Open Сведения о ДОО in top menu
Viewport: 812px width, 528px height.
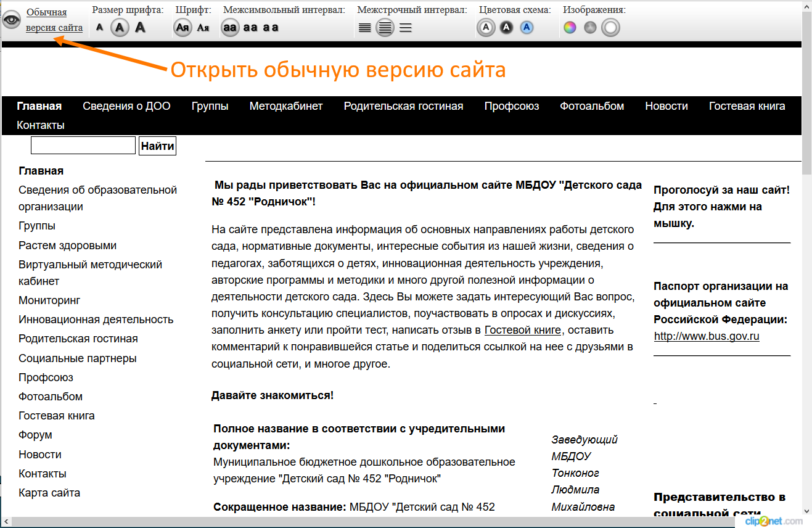point(126,106)
